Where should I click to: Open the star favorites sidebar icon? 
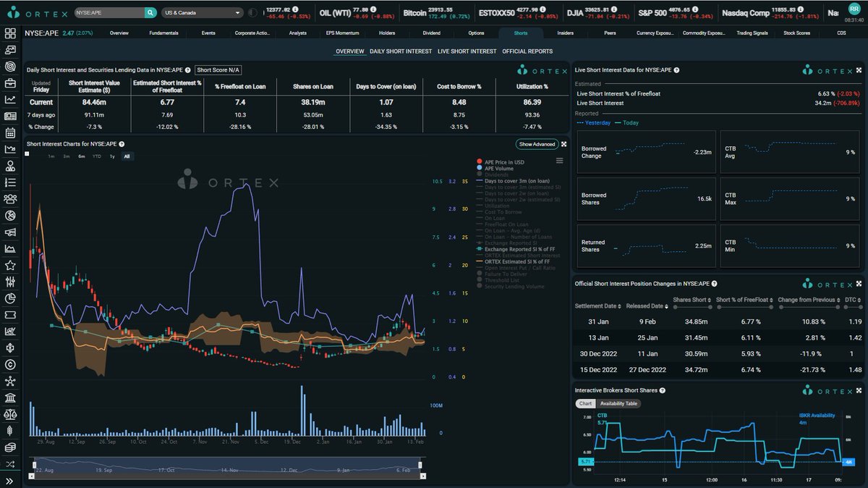10,265
